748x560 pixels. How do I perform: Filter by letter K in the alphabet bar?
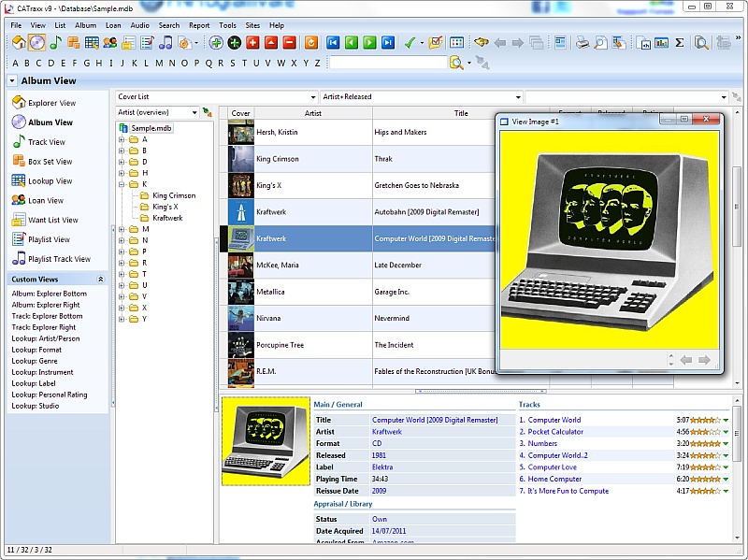135,63
